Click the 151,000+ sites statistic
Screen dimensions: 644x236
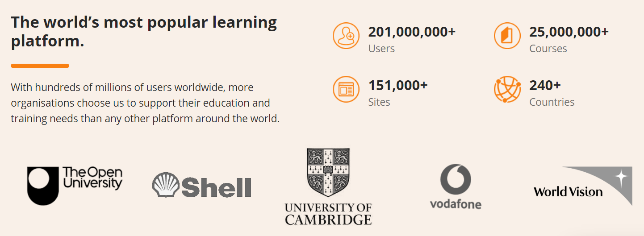pyautogui.click(x=398, y=85)
